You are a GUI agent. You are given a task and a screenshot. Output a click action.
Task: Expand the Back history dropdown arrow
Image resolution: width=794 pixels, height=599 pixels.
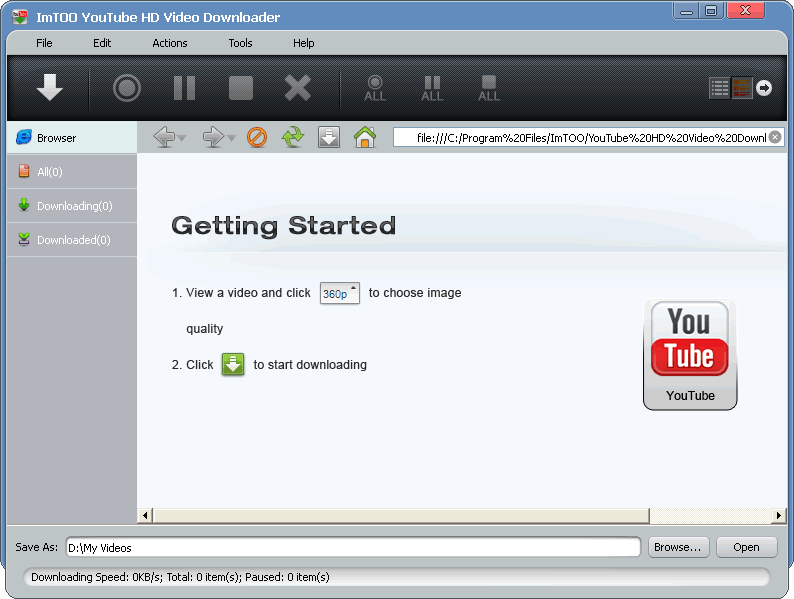click(x=182, y=138)
